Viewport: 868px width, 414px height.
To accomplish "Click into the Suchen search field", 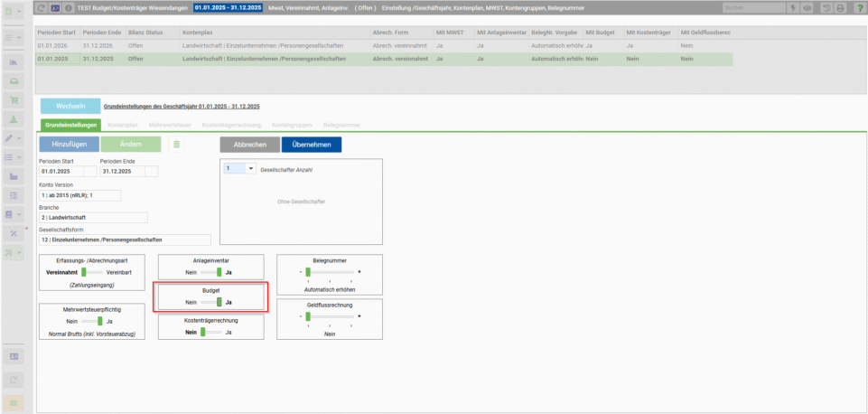I will pos(754,8).
